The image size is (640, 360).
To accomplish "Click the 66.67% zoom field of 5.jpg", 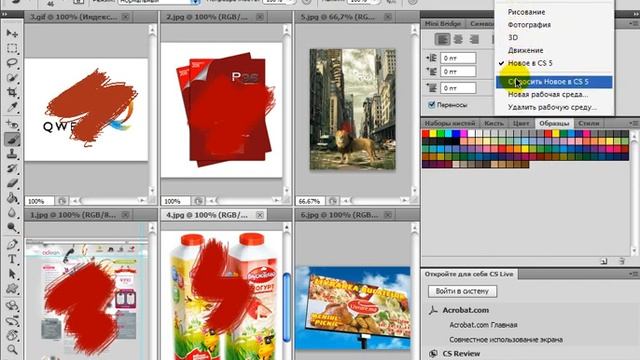I will pos(310,201).
